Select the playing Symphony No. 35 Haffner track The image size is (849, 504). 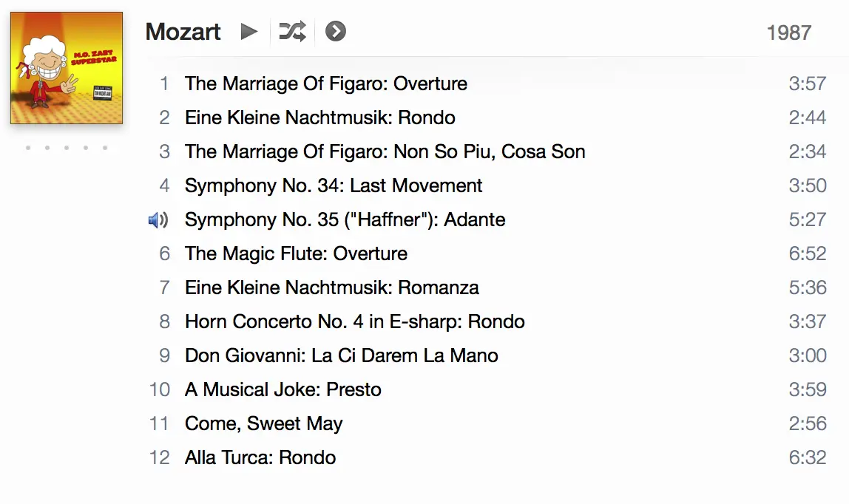pyautogui.click(x=345, y=219)
